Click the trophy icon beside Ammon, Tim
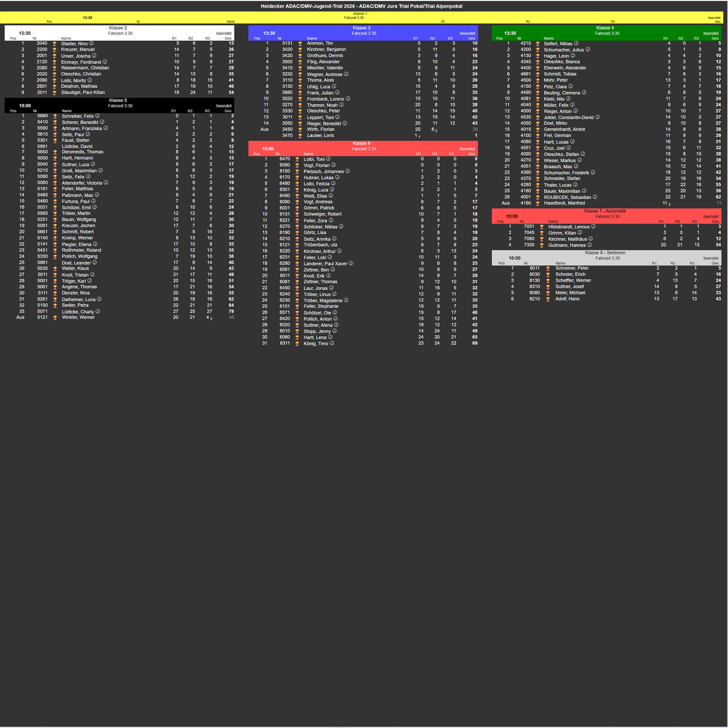 pos(300,44)
